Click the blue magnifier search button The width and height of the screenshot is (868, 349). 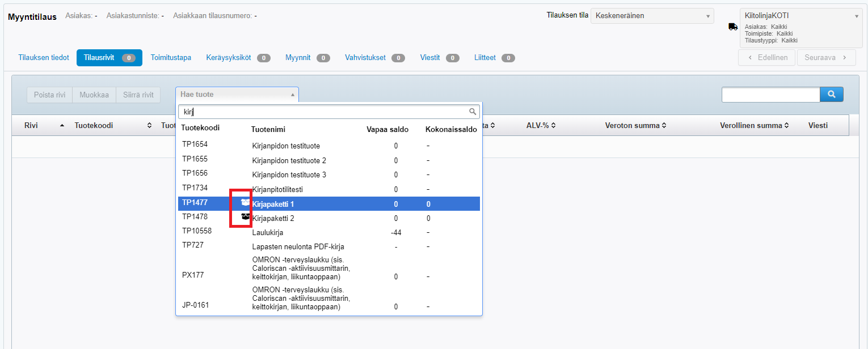[832, 95]
